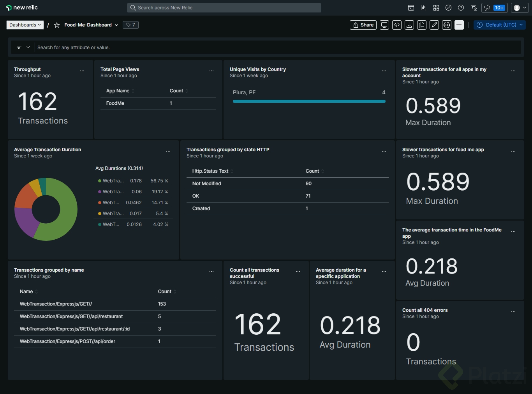The height and width of the screenshot is (394, 532).
Task: Click the Share button
Action: 363,25
